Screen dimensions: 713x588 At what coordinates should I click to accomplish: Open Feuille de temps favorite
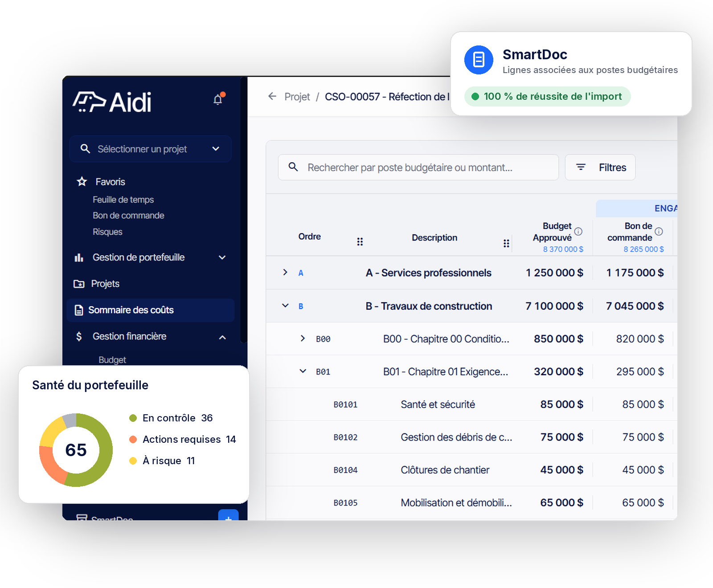coord(123,200)
